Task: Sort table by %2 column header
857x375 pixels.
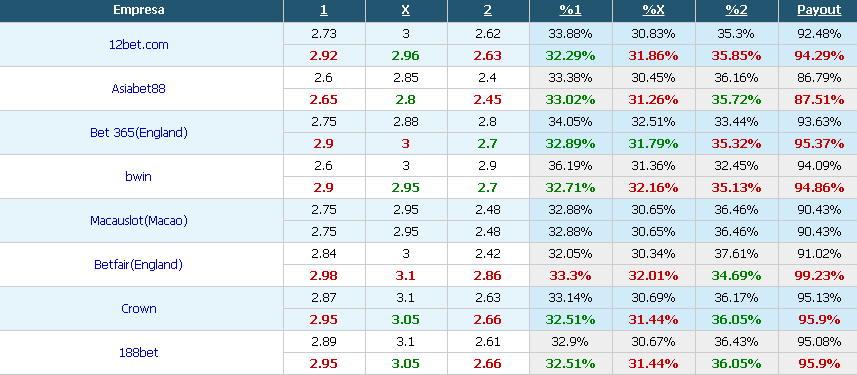Action: [x=736, y=10]
